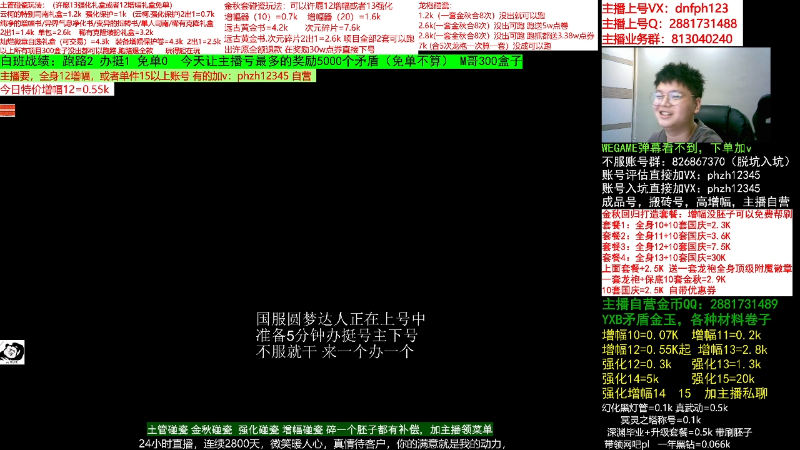This screenshot has width=800, height=450.
Task: Click '套餐3: 全身12+10套国庆=7.5K'
Action: pos(666,247)
